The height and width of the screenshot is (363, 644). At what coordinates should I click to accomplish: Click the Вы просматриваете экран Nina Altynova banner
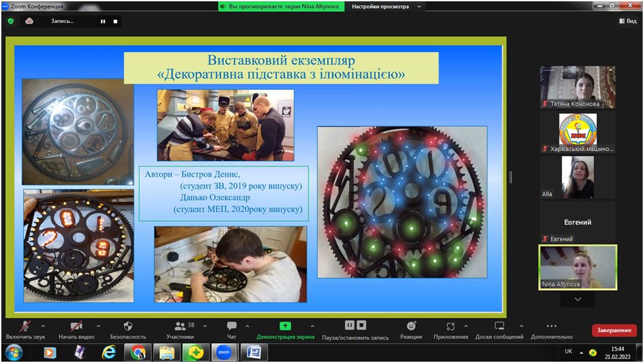click(x=281, y=7)
